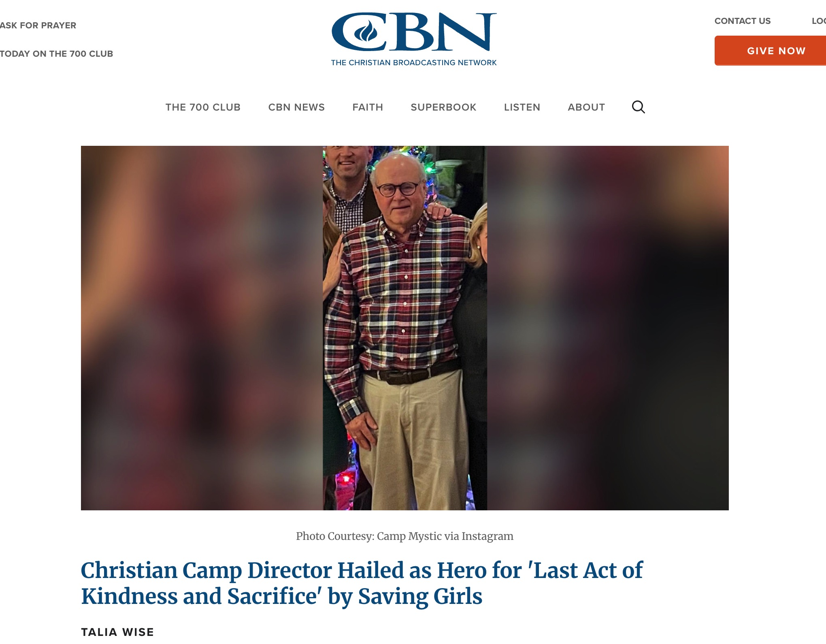826x644 pixels.
Task: Click the Give Now button
Action: pyautogui.click(x=770, y=51)
